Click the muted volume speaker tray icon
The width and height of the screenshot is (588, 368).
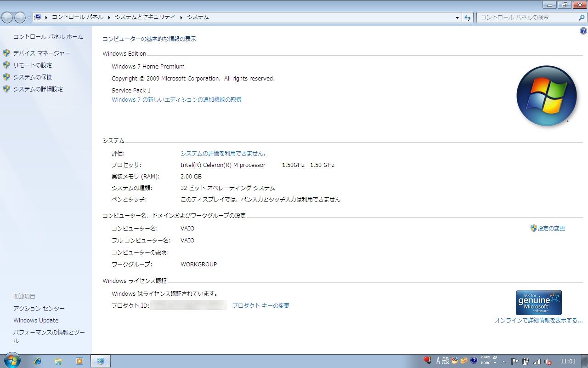pyautogui.click(x=548, y=362)
